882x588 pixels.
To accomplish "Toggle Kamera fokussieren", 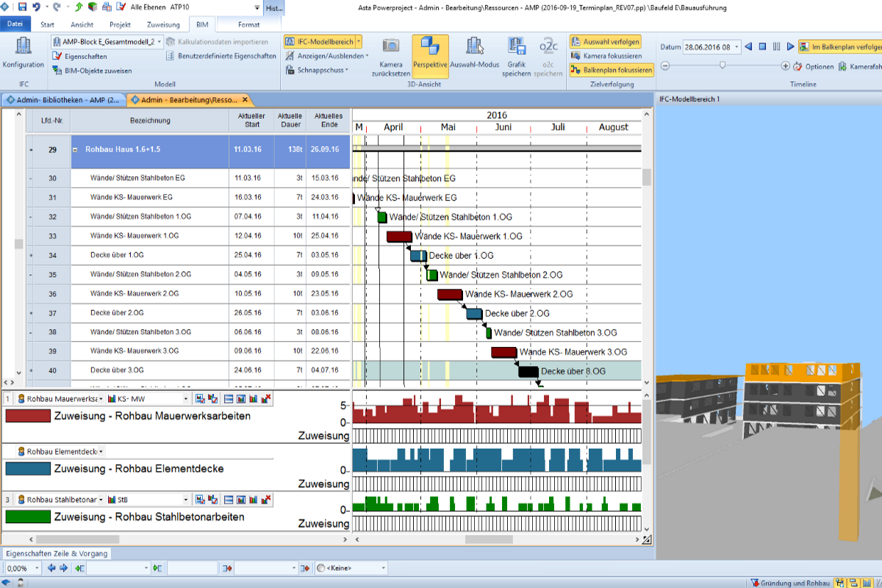I will pyautogui.click(x=606, y=56).
